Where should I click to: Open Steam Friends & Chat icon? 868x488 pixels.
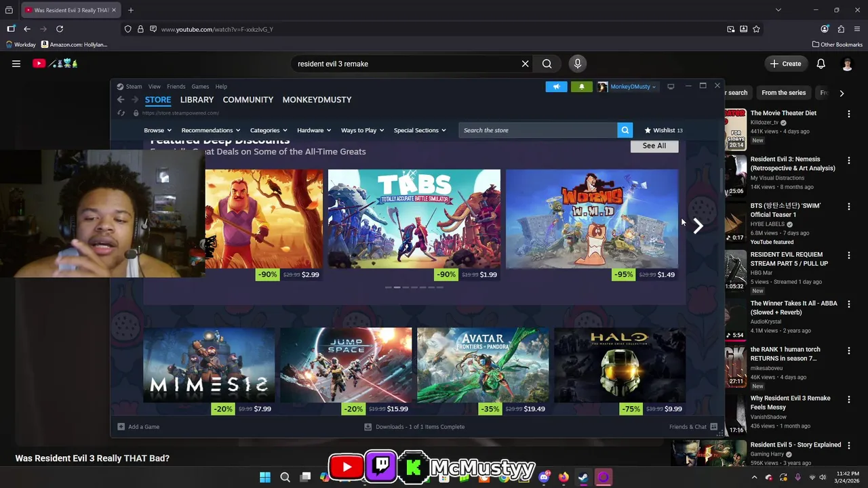click(713, 427)
